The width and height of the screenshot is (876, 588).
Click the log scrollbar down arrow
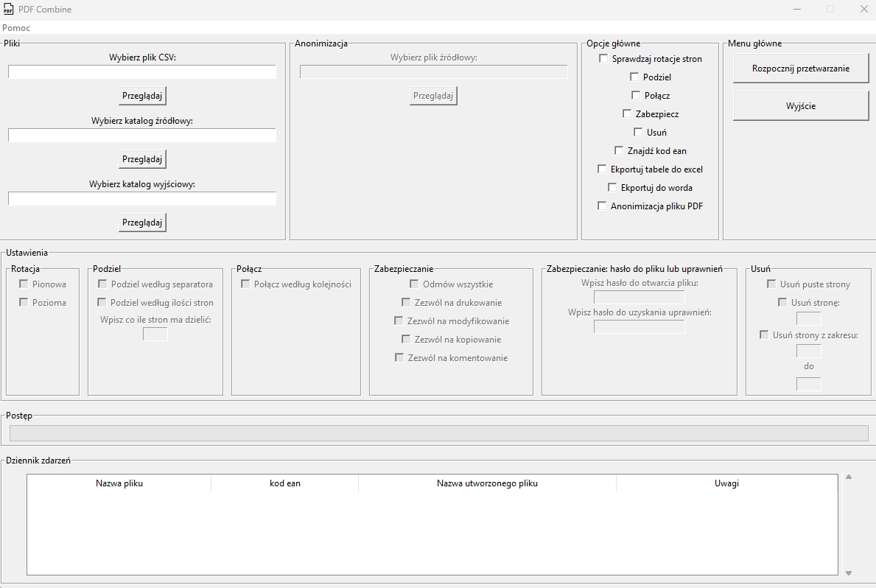click(848, 573)
